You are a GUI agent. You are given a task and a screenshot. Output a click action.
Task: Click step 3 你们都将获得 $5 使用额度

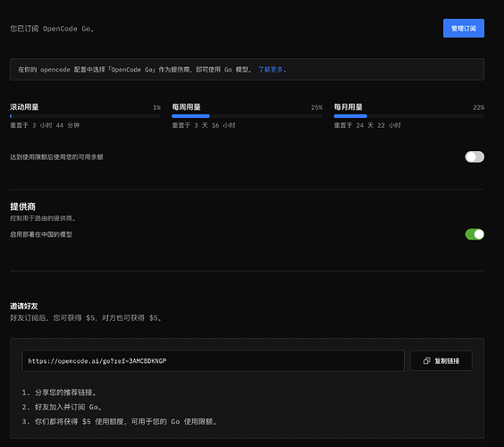pyautogui.click(x=119, y=422)
